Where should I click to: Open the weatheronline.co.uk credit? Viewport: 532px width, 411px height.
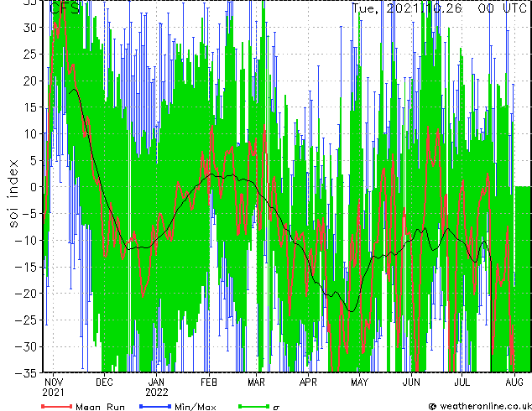pos(480,406)
